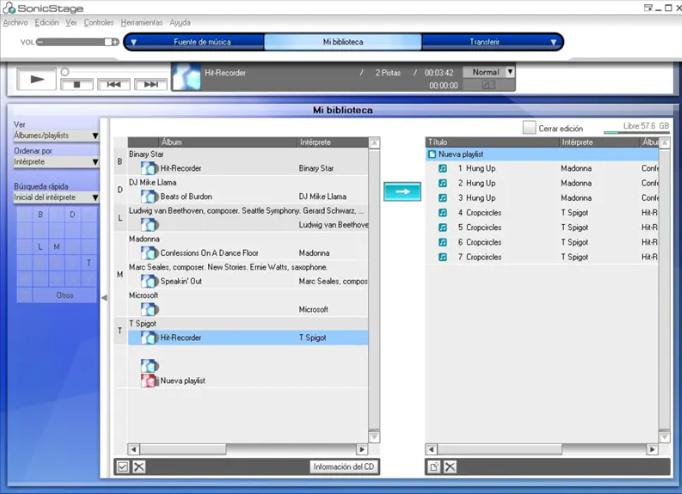Stop playback with the square button

coord(77,84)
